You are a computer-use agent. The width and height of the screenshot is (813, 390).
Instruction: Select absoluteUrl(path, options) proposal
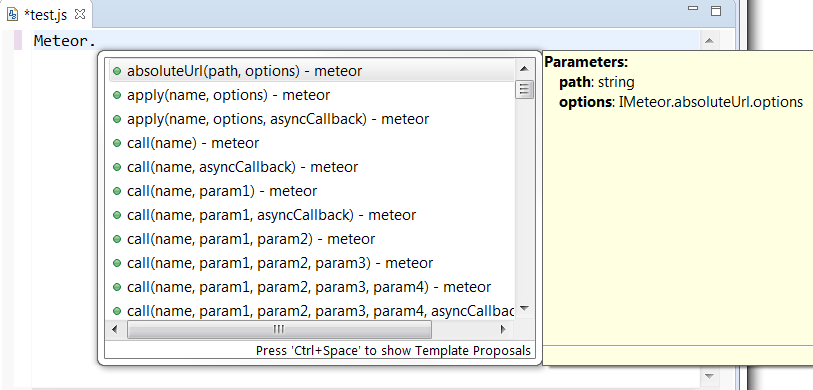312,71
